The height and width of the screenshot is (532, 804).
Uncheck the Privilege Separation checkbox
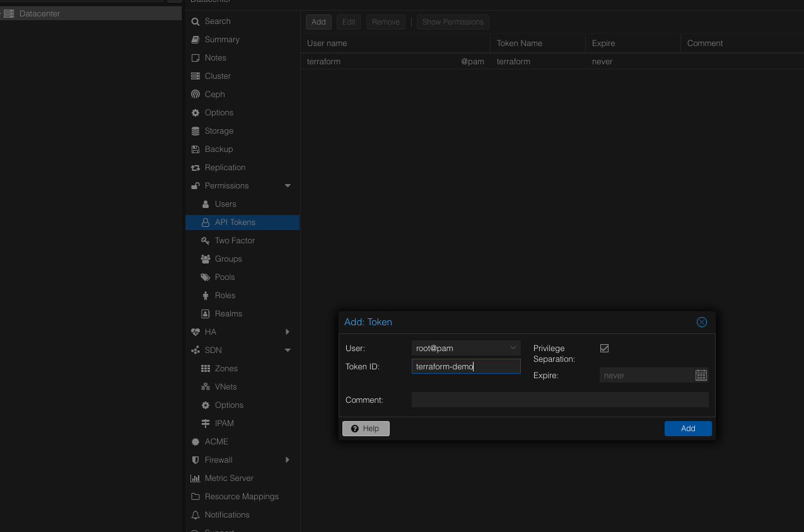tap(604, 349)
